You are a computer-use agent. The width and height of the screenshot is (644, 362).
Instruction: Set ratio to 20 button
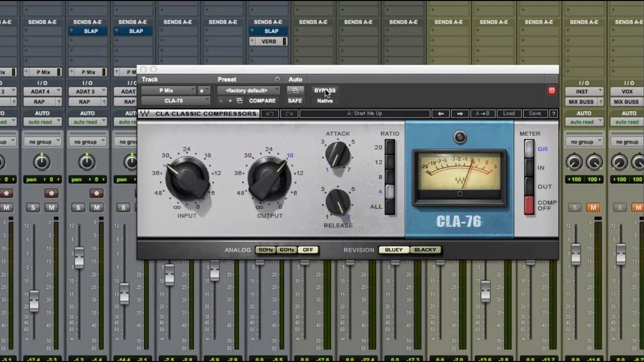pyautogui.click(x=389, y=147)
